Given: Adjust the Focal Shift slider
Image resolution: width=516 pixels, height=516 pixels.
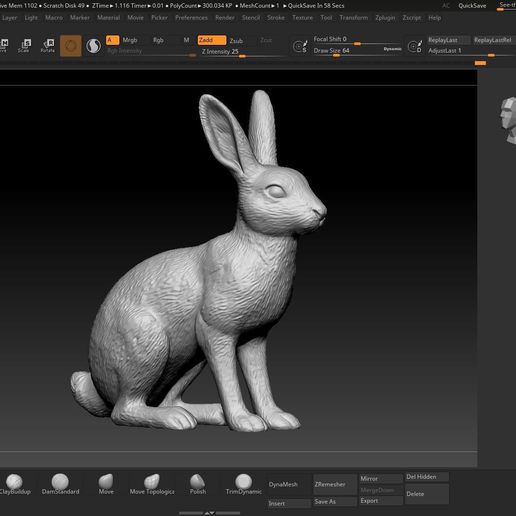Looking at the screenshot, I should [357, 40].
